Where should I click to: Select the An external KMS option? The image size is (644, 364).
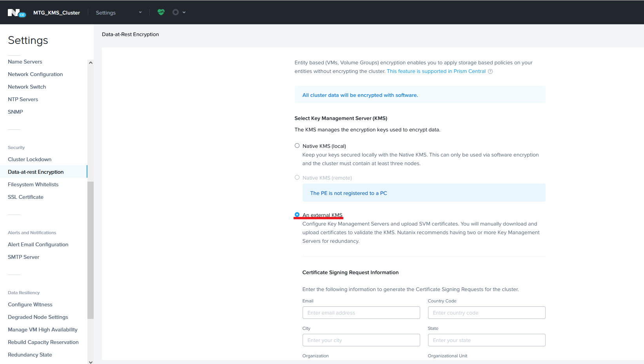pyautogui.click(x=297, y=215)
